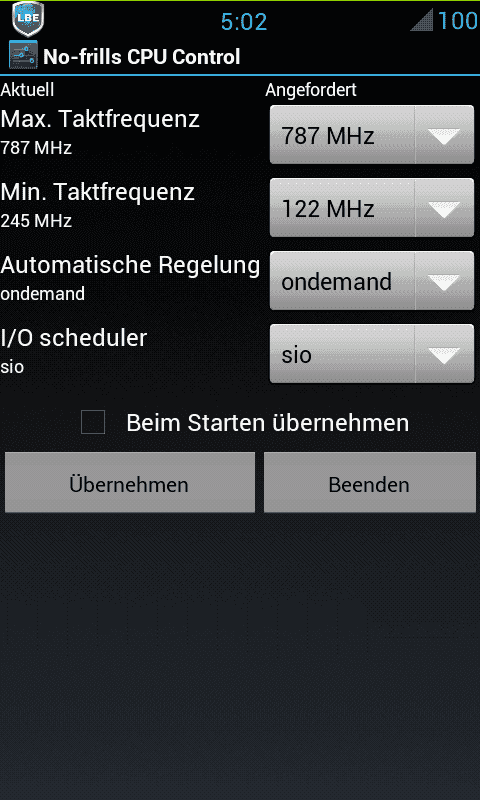Tap the LBE shield notification icon

(x=28, y=18)
